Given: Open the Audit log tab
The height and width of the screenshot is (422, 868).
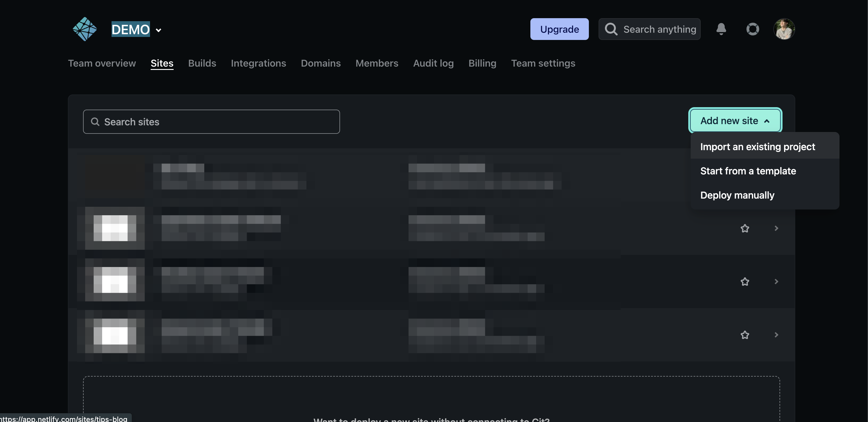Looking at the screenshot, I should (x=433, y=63).
